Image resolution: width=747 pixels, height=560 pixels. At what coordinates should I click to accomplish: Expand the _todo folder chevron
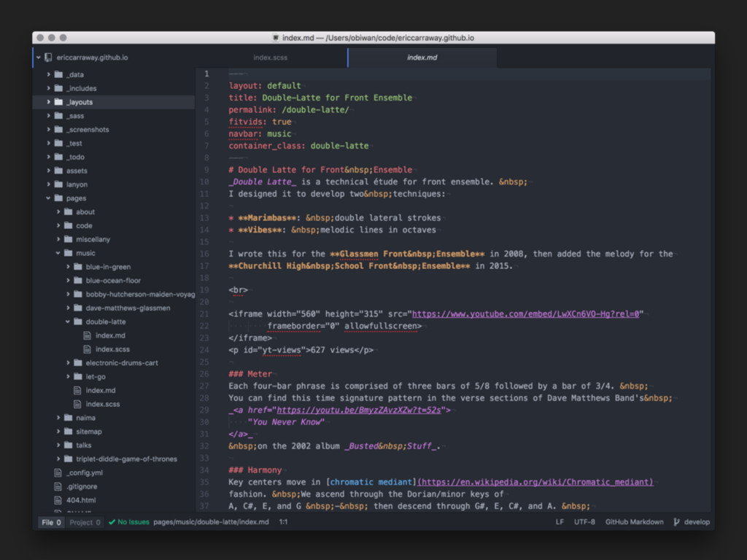[x=48, y=157]
